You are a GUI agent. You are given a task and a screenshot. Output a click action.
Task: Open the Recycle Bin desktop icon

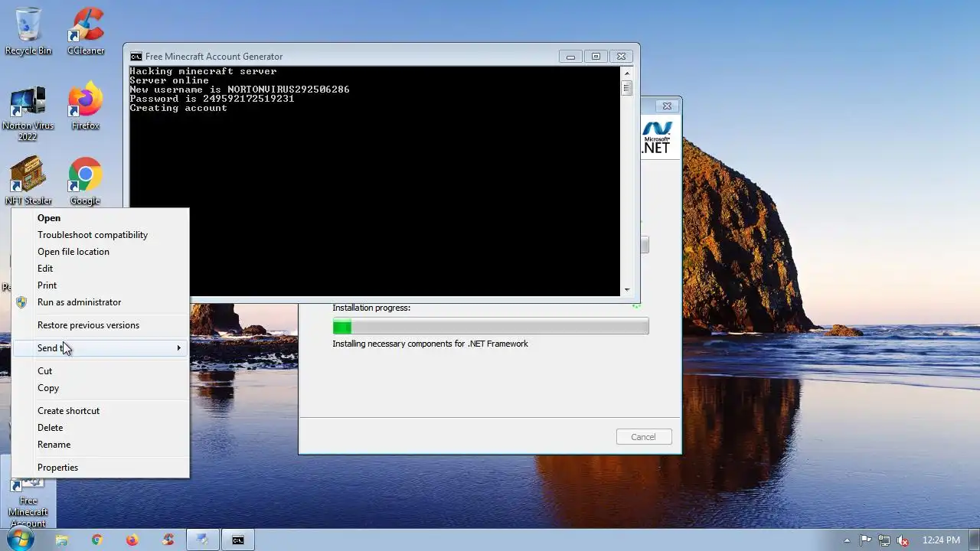click(28, 31)
